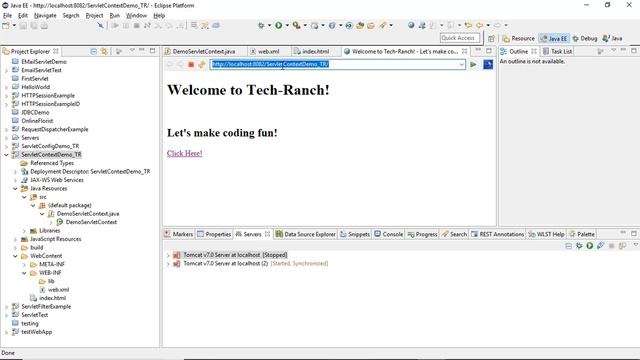Viewport: 640px width, 360px height.
Task: Open the Project menu
Action: pos(94,16)
